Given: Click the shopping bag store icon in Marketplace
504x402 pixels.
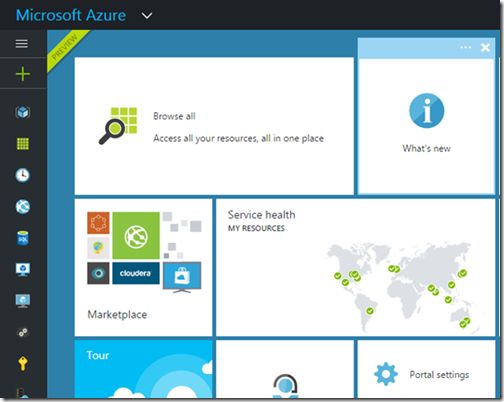Looking at the screenshot, I should (x=182, y=277).
